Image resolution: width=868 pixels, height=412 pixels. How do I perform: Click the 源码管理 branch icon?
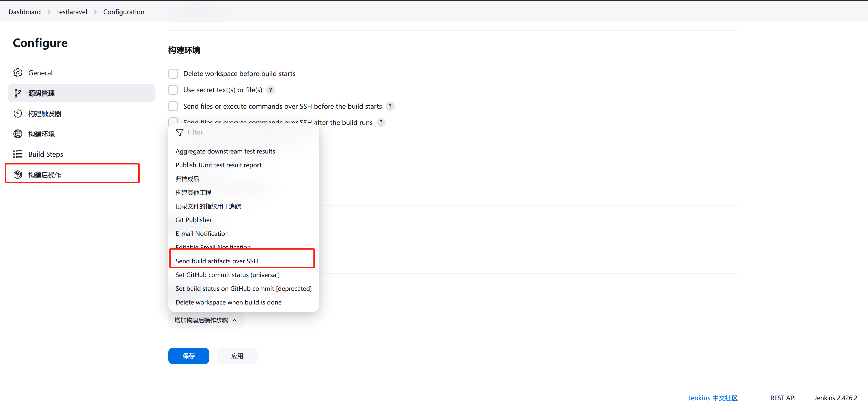click(x=18, y=93)
